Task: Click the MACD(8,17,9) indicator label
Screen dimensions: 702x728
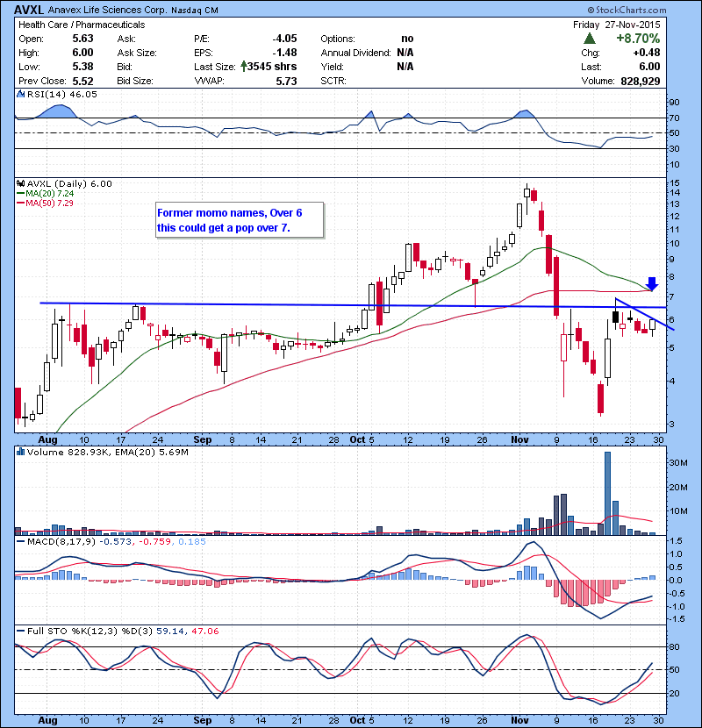Action: click(61, 541)
